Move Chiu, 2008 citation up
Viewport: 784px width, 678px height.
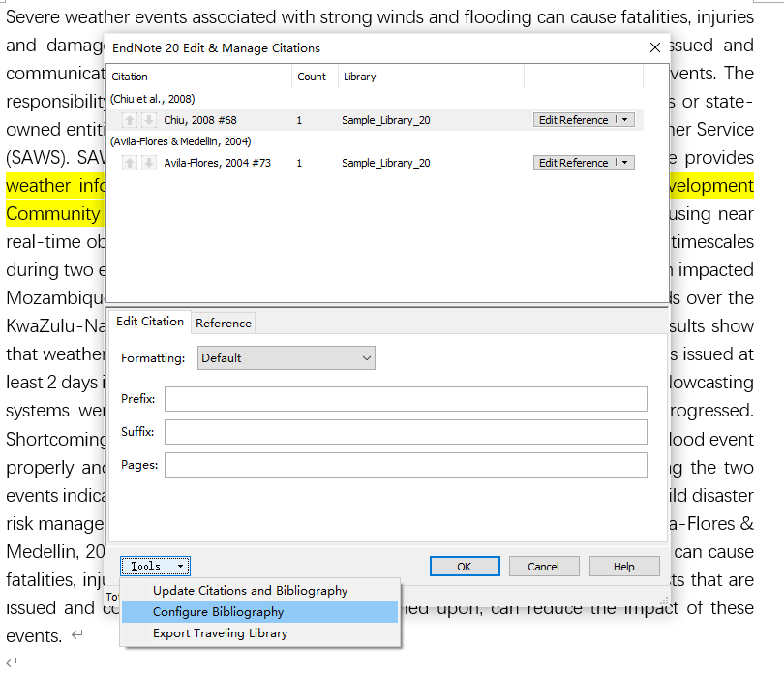130,120
